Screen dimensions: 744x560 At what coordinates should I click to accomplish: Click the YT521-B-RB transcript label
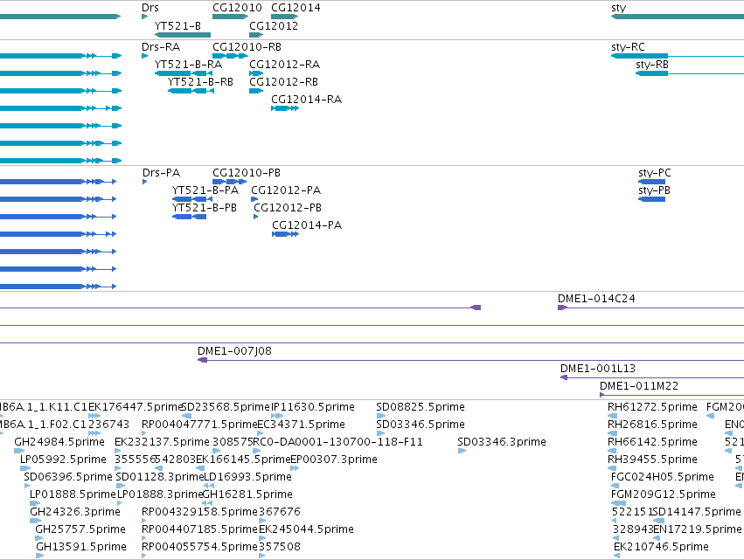[200, 82]
